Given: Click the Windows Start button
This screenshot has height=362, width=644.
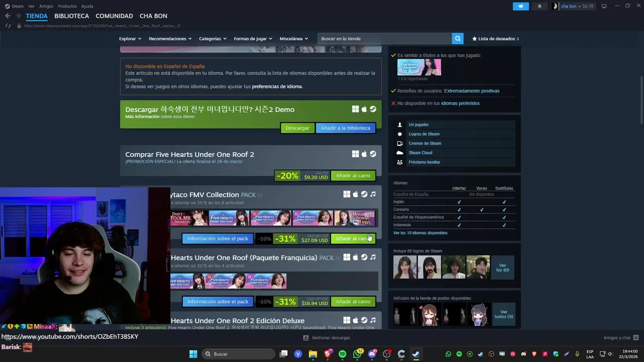Looking at the screenshot, I should 193,354.
